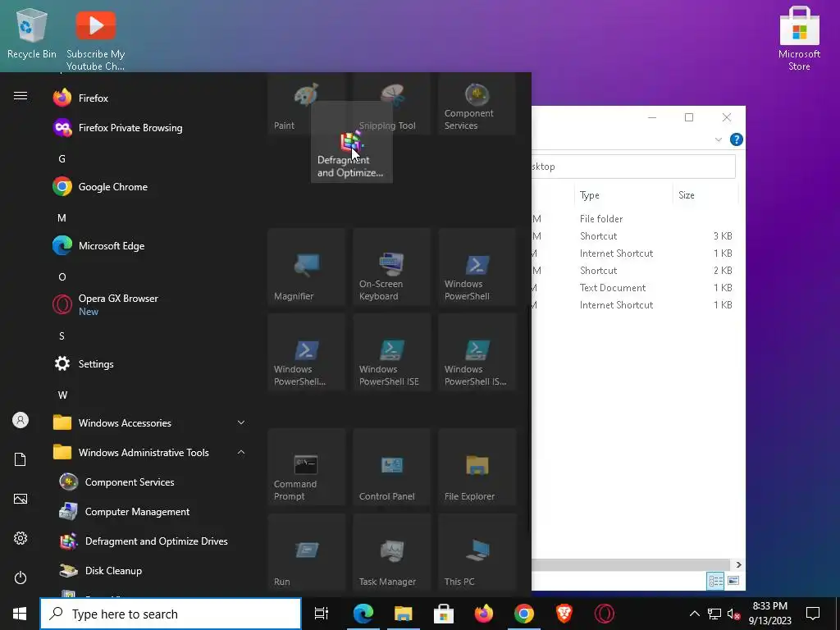
Task: Select Subscribe My Youtube Channel desktop shortcut
Action: pos(95,39)
